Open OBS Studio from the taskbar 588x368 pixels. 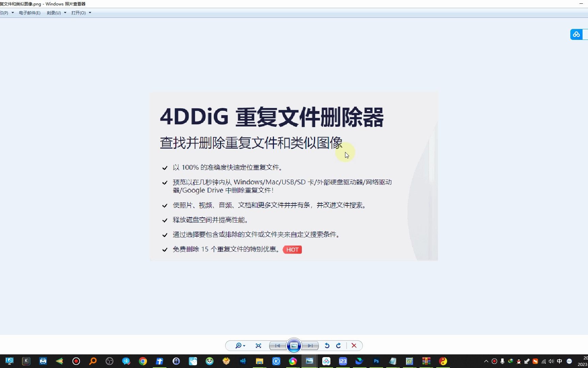[x=110, y=361]
